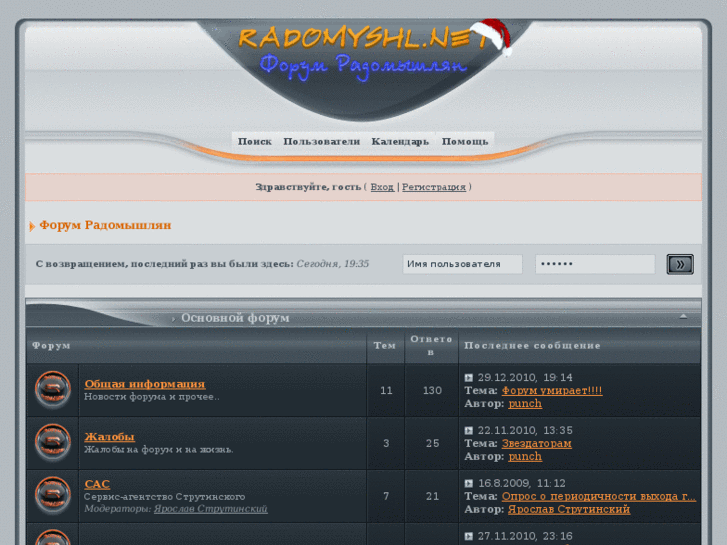Click the password input field
The height and width of the screenshot is (545, 727).
coord(594,264)
